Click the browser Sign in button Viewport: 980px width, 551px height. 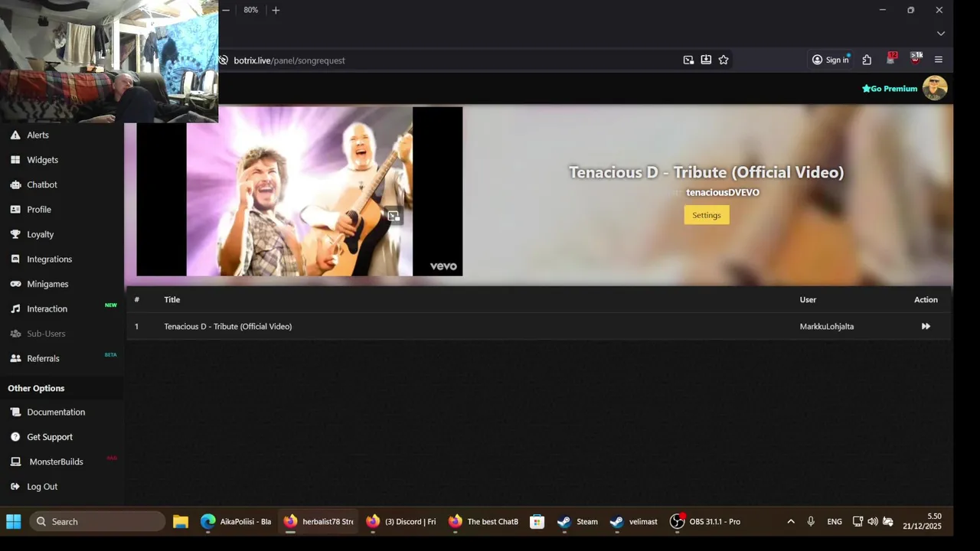[x=831, y=60]
